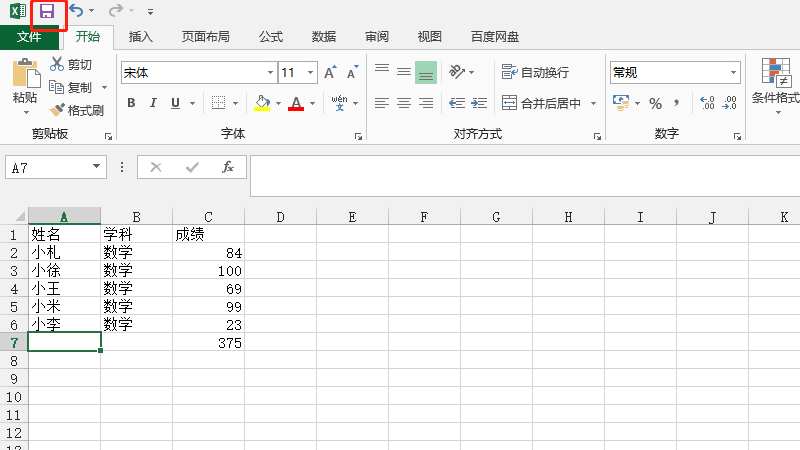This screenshot has width=800, height=450.
Task: Click the Save icon in quick access toolbar
Action: [x=47, y=11]
